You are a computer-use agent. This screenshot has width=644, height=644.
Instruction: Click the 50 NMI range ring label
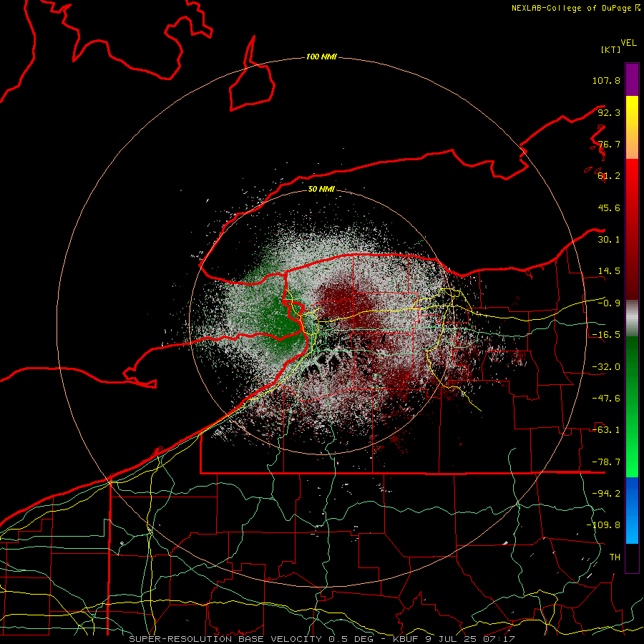[321, 189]
